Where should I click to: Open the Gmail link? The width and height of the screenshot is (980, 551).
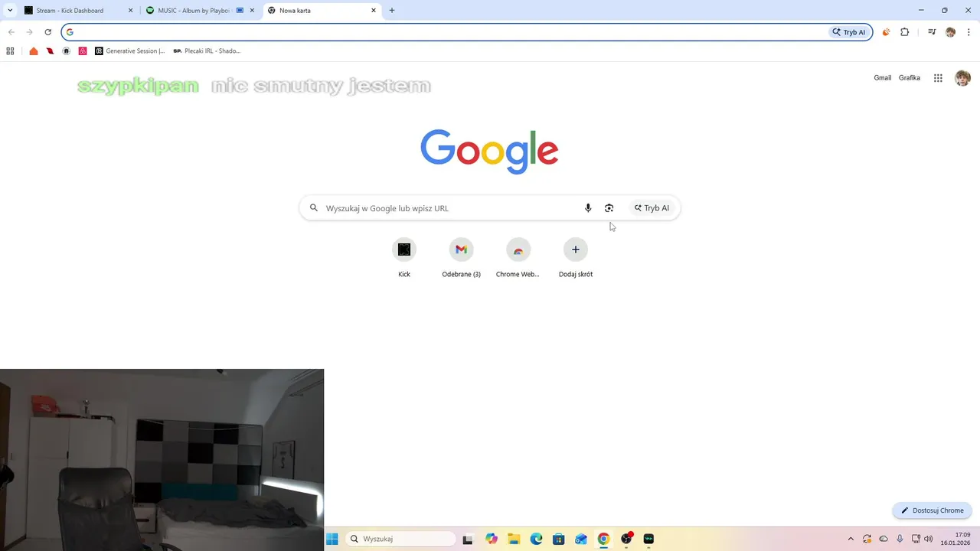click(x=883, y=78)
